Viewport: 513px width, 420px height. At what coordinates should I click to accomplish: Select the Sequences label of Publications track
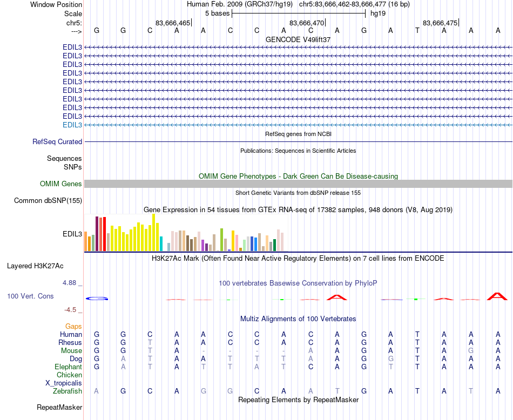point(64,158)
